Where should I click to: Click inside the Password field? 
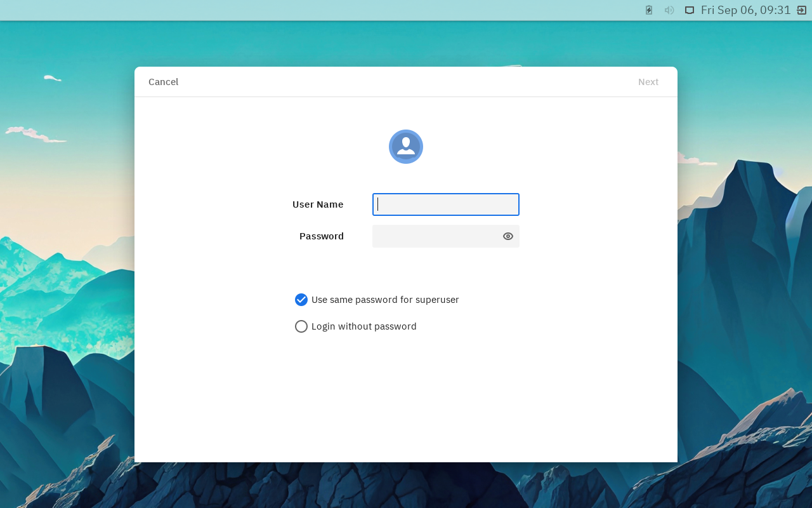click(x=436, y=236)
